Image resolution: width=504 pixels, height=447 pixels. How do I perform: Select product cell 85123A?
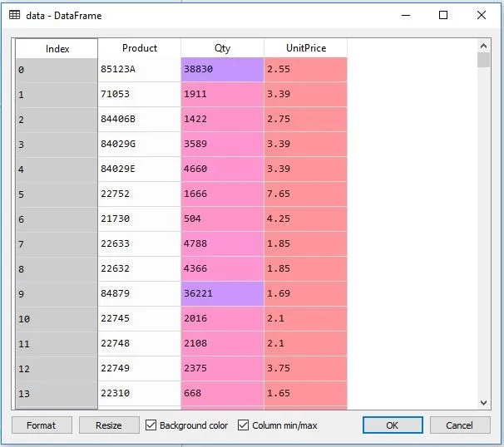click(140, 69)
